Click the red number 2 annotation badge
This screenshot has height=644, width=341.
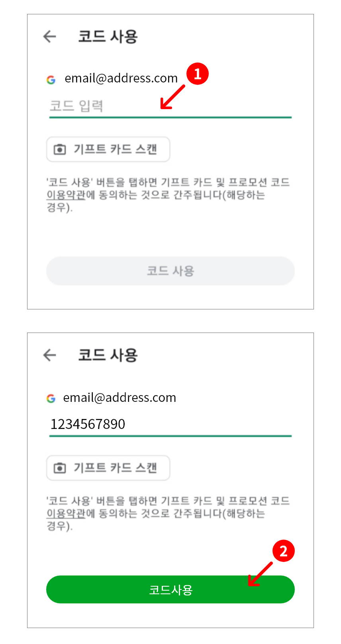click(x=283, y=551)
